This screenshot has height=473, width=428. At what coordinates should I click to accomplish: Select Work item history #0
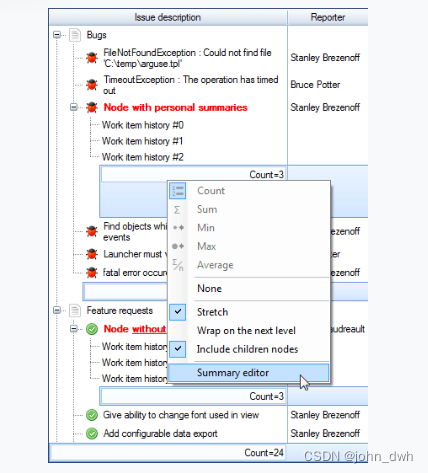(143, 125)
